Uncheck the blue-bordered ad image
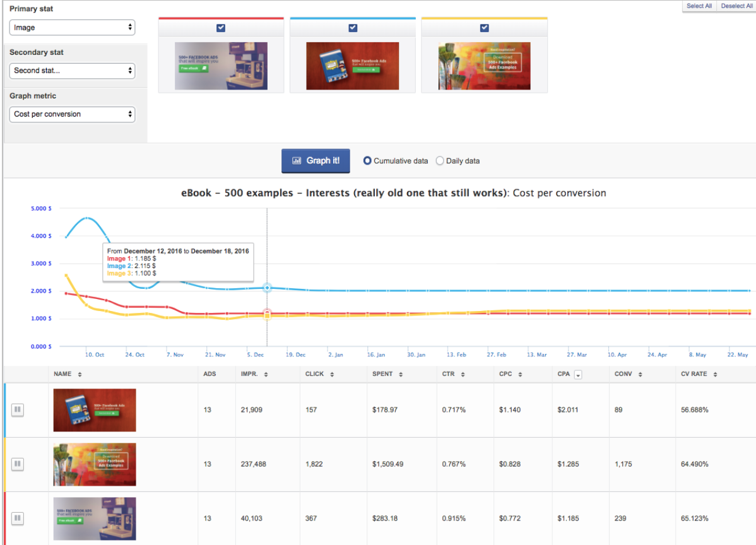 [x=353, y=27]
